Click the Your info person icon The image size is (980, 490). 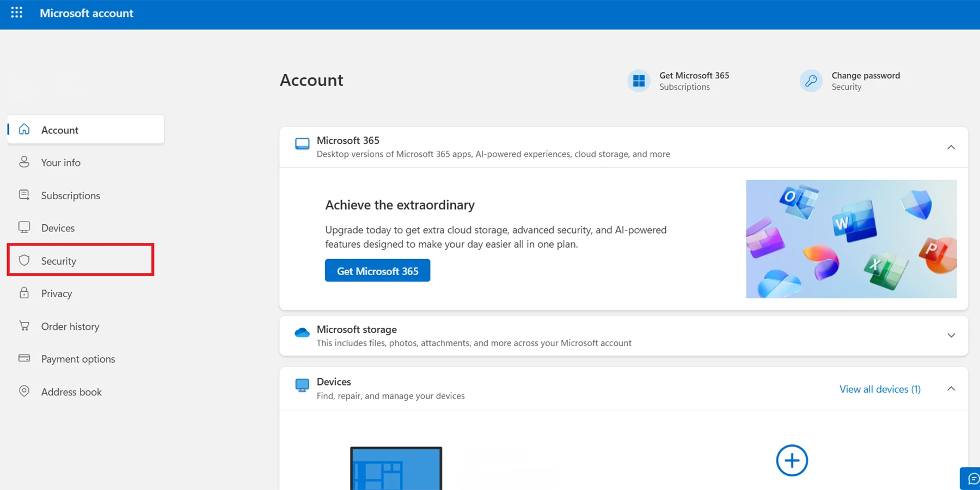click(24, 162)
